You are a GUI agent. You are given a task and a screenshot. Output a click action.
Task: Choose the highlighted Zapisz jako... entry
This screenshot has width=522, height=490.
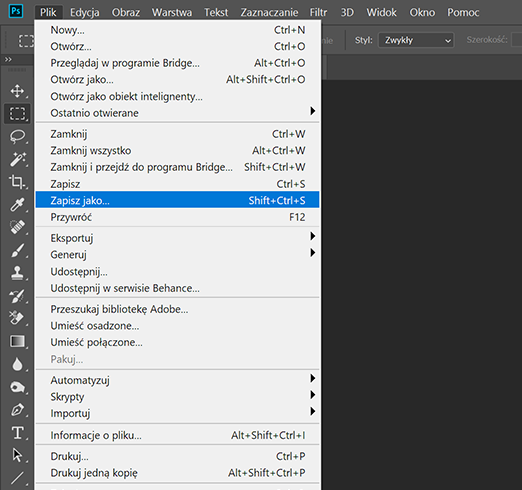pos(177,200)
